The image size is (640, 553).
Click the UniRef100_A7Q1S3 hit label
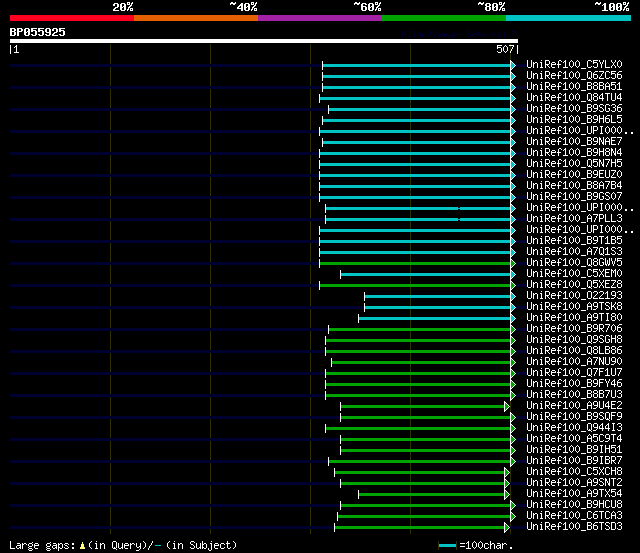574,252
